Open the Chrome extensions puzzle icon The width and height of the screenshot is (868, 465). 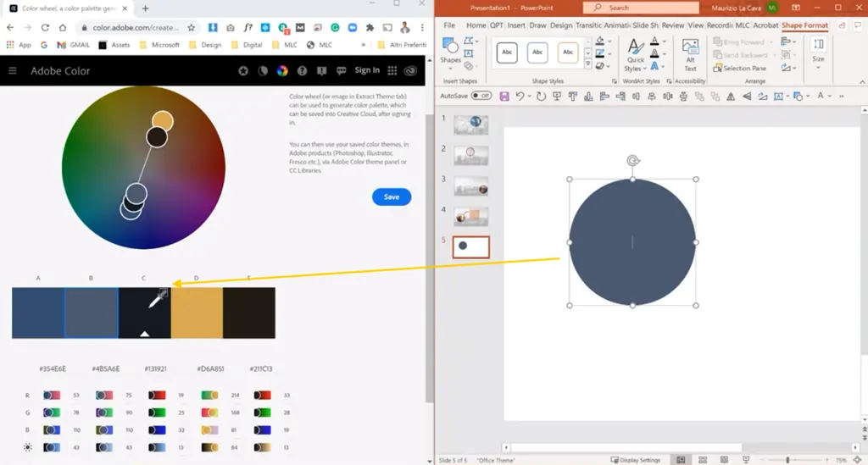[x=370, y=27]
